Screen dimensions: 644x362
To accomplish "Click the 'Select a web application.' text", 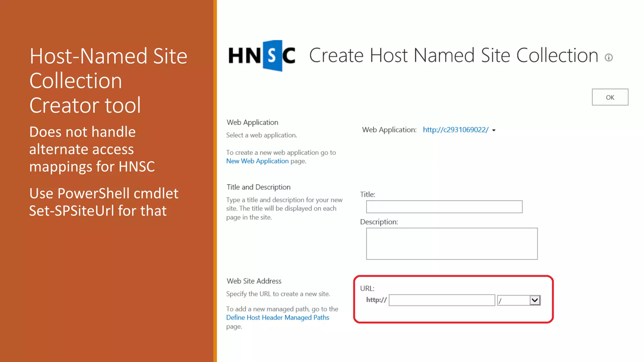I will pyautogui.click(x=262, y=135).
